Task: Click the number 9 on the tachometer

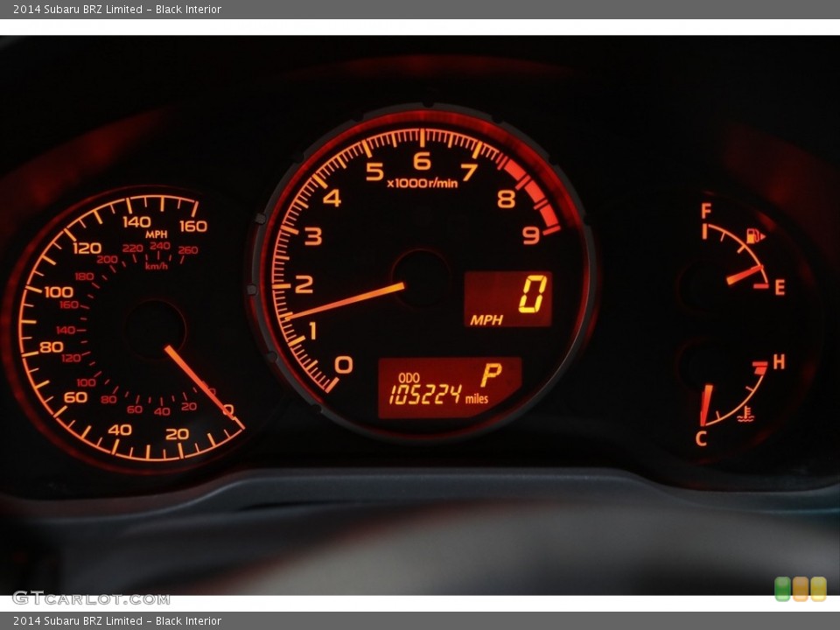Action: click(x=531, y=234)
